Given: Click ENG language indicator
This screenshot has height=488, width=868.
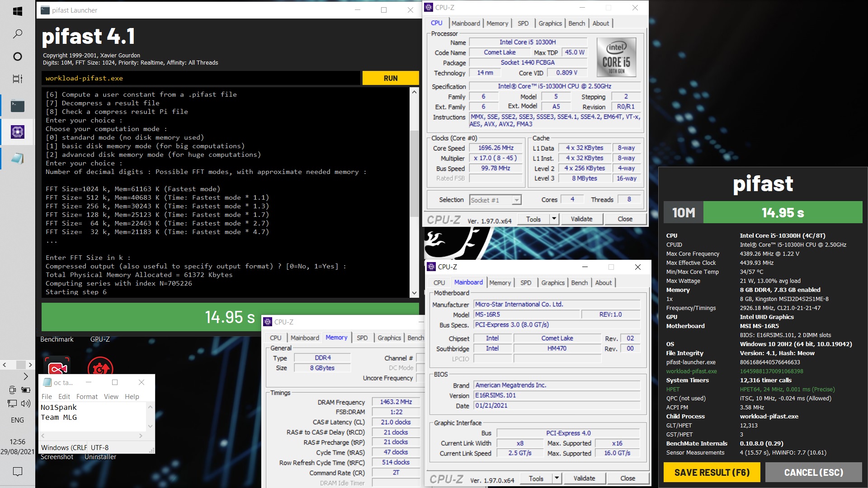Looking at the screenshot, I should pyautogui.click(x=17, y=420).
